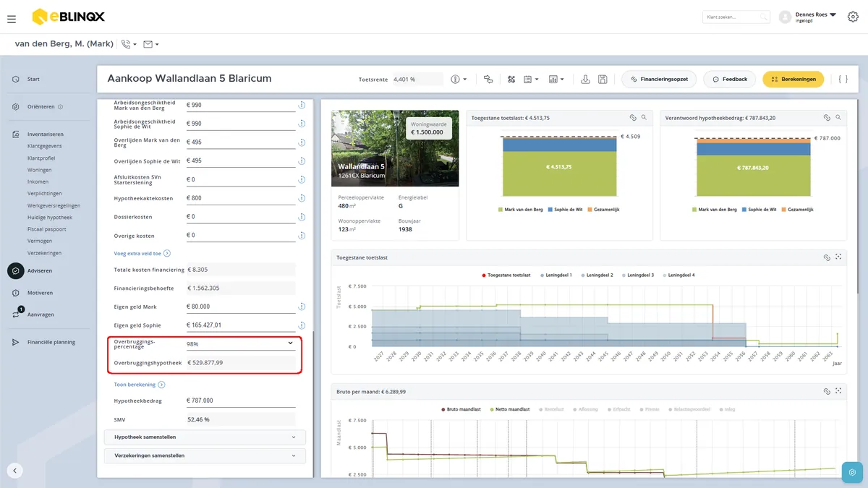Open the phone contact options for Mark
Image resolution: width=868 pixels, height=488 pixels.
(129, 44)
